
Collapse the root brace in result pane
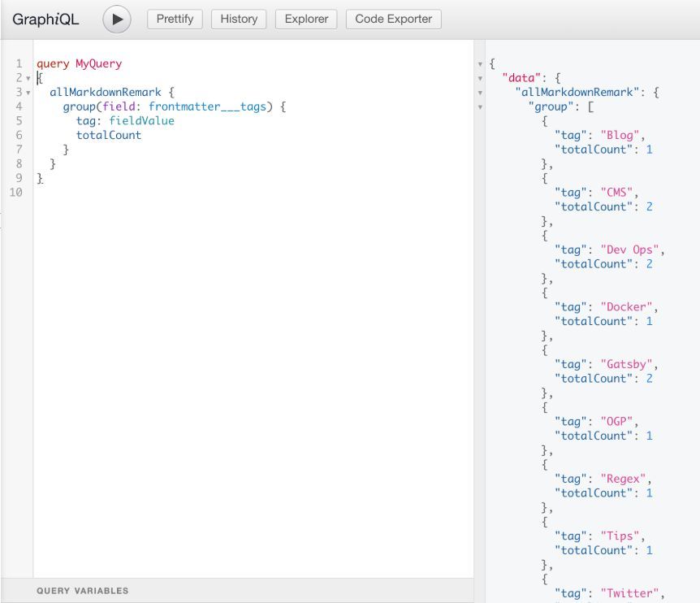481,64
